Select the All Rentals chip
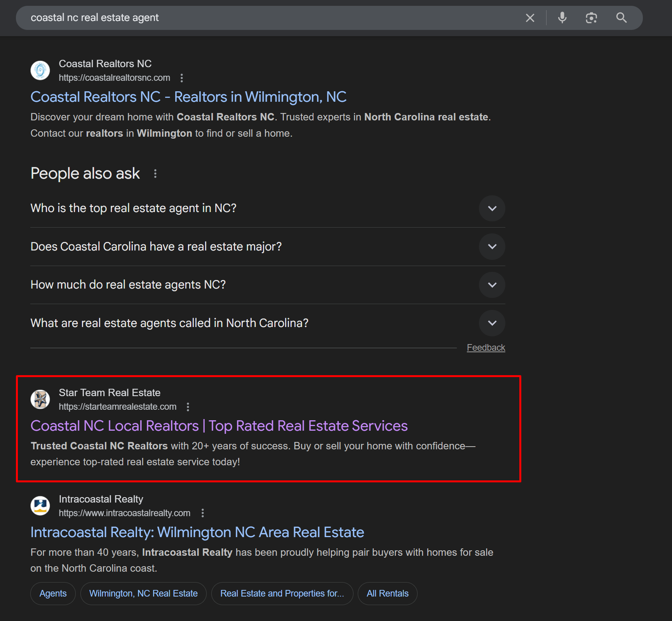Screen dimensions: 672x621 click(388, 593)
